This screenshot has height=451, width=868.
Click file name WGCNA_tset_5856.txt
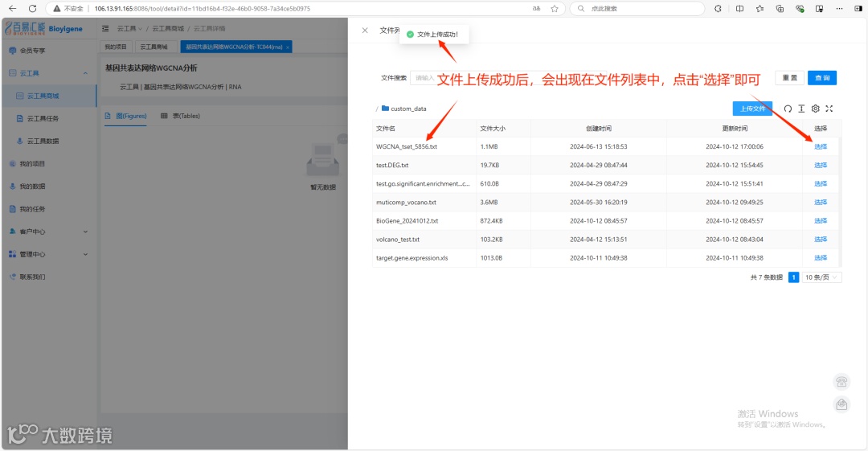click(x=407, y=146)
